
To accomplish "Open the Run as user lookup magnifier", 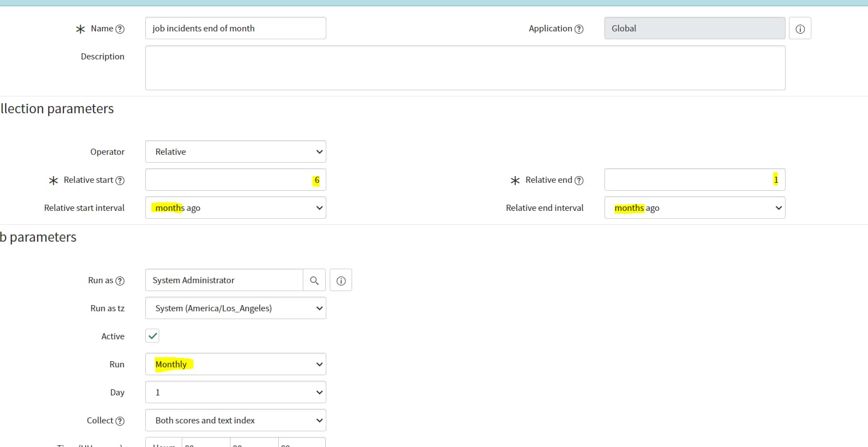I will (314, 280).
